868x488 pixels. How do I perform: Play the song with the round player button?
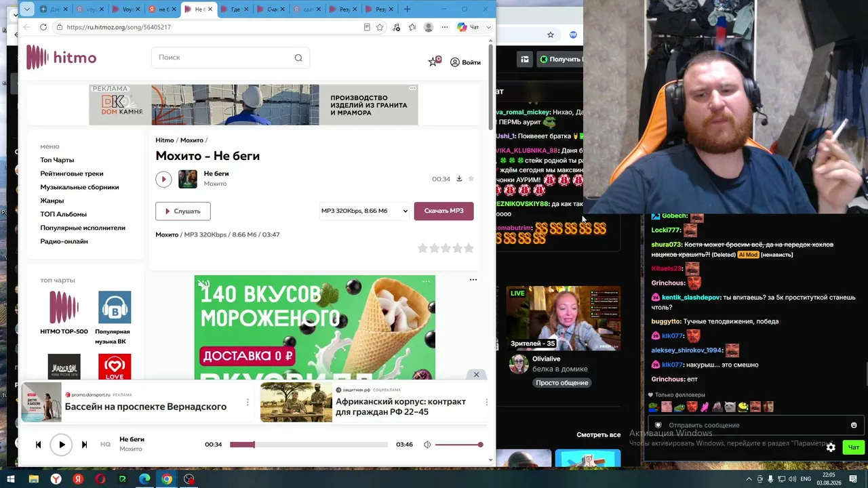61,445
